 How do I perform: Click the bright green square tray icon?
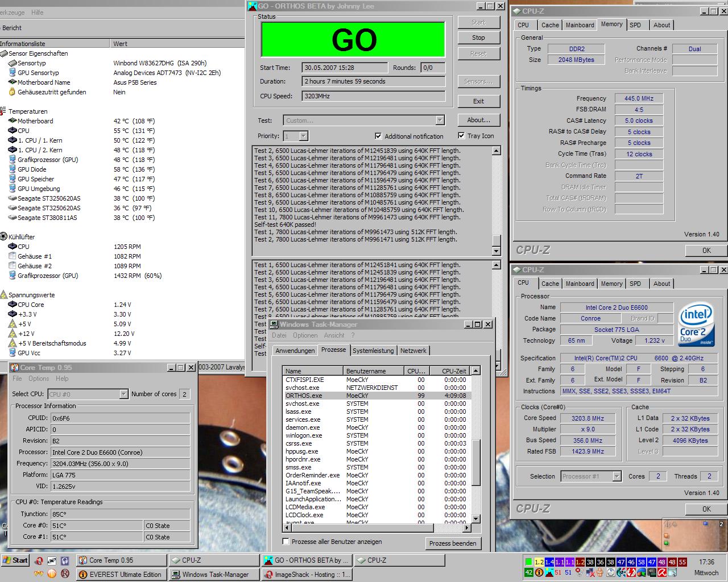point(529,562)
